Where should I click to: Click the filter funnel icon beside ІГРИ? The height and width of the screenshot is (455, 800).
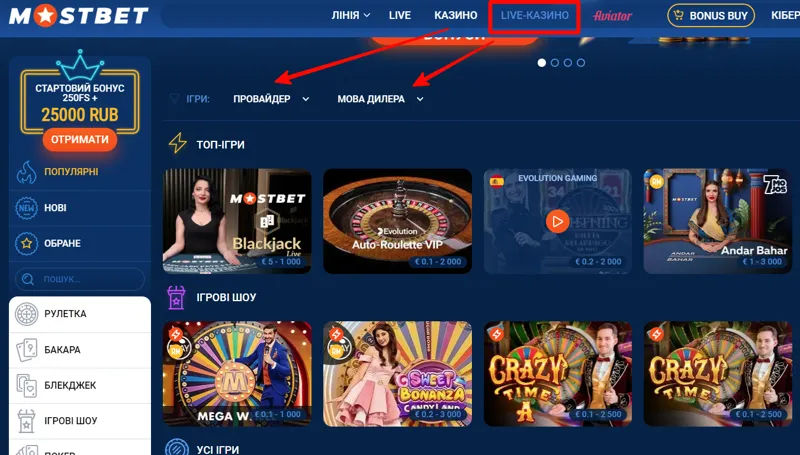[x=174, y=98]
